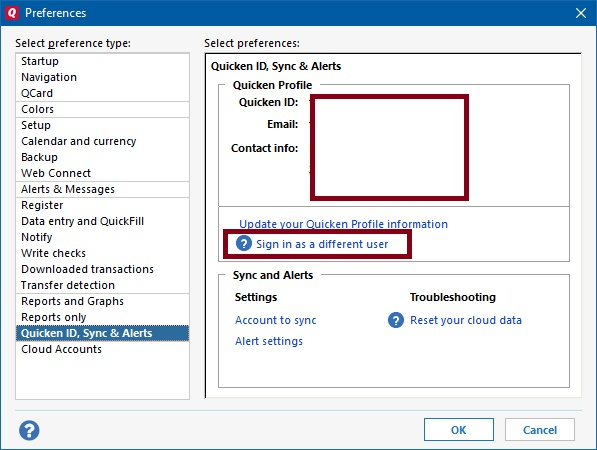Click Sign in as a different user
Image resolution: width=597 pixels, height=450 pixels.
pyautogui.click(x=322, y=244)
